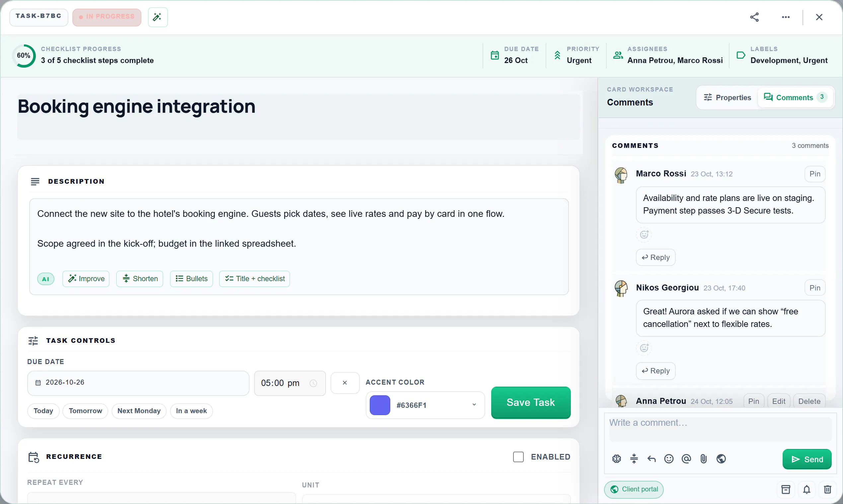Click Title + checklist button
Viewport: 843px width, 504px height.
[255, 279]
